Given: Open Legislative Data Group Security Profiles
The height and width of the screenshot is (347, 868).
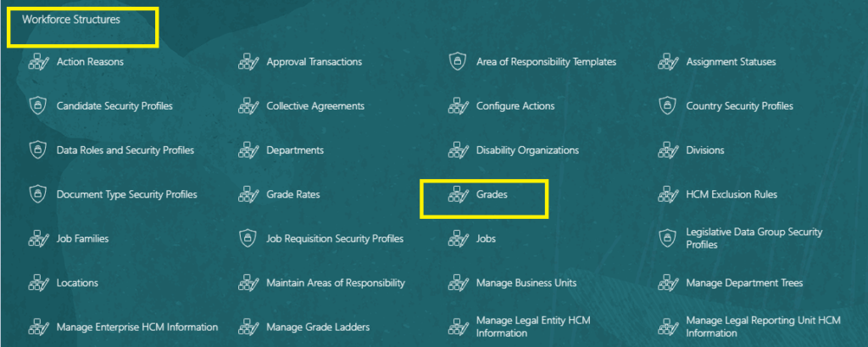Looking at the screenshot, I should [754, 238].
